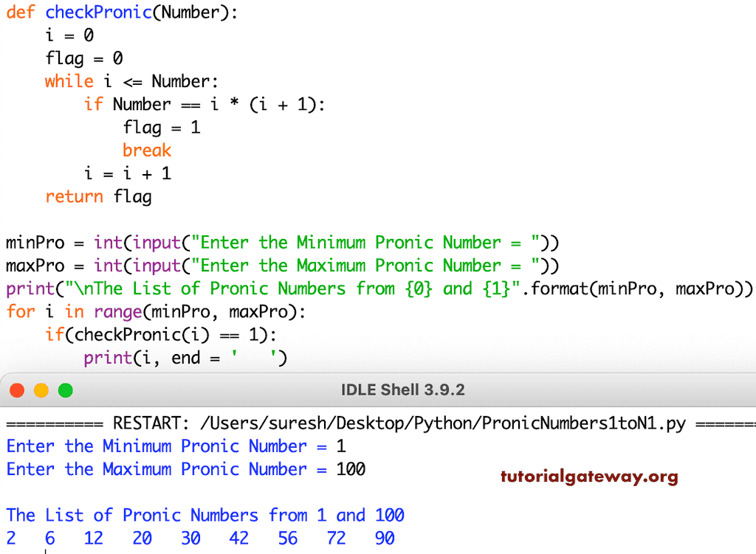Click the def keyword in the code

20,12
